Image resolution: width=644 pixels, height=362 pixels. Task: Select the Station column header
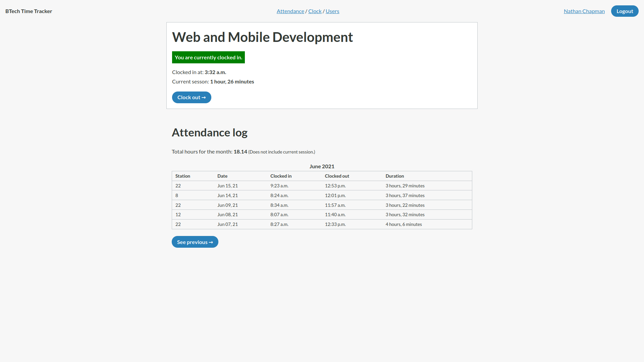tap(182, 176)
